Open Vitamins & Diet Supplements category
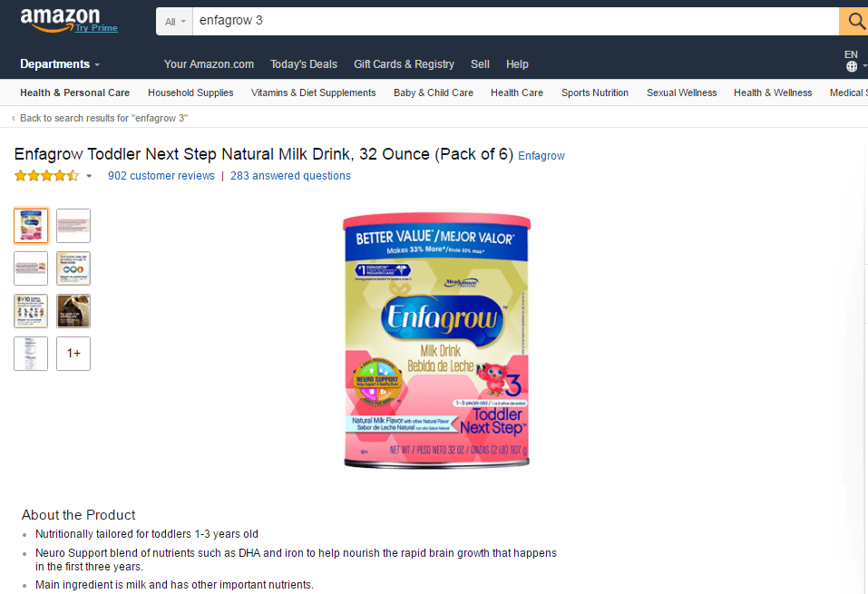 pyautogui.click(x=313, y=93)
